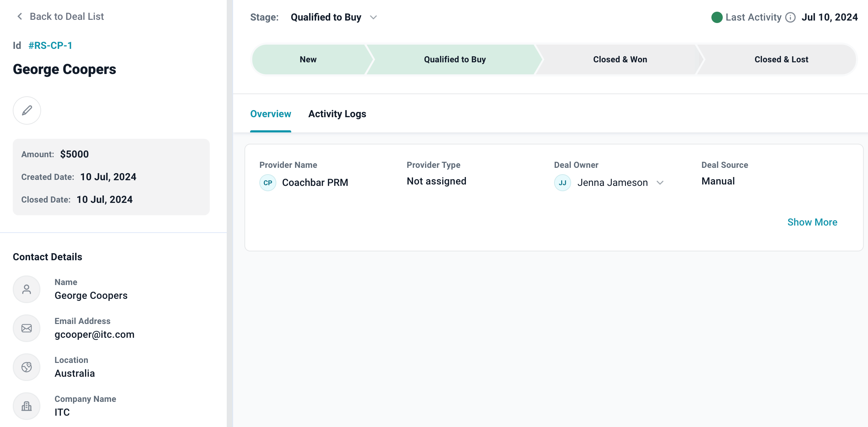Click Back to Deal List link
Image resolution: width=868 pixels, height=427 pixels.
67,16
